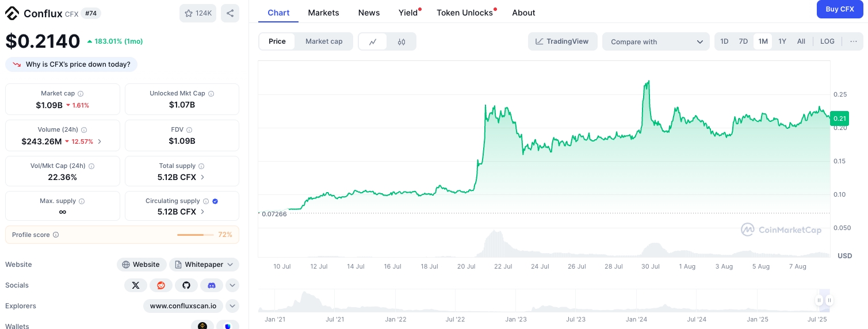
Task: Click the Conflux logo icon
Action: point(12,13)
